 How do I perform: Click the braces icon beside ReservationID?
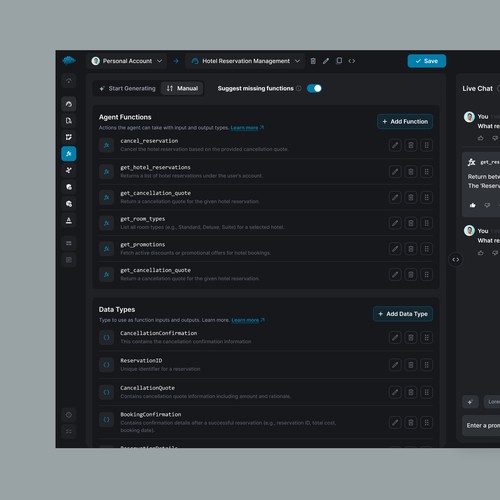[106, 365]
